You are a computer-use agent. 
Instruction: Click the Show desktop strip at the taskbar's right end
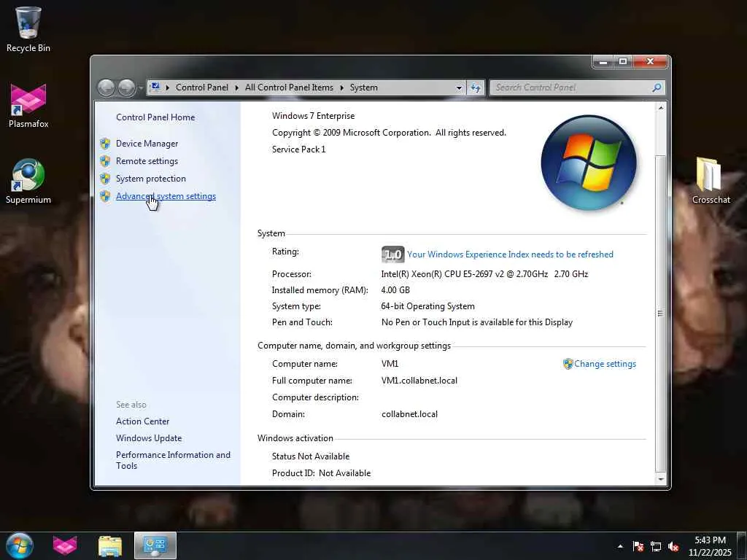click(x=742, y=545)
